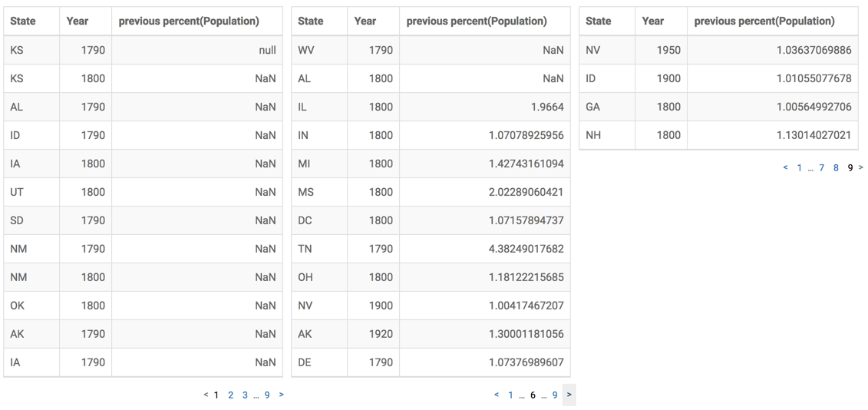Go to previous page in left table
Image resolution: width=868 pixels, height=410 pixels.
pyautogui.click(x=206, y=395)
